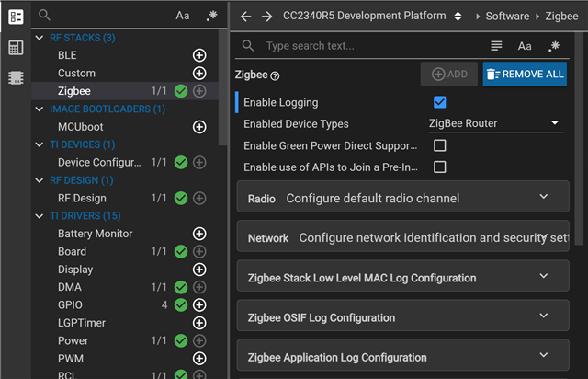
Task: Add an MCUboot instance
Action: pos(199,127)
